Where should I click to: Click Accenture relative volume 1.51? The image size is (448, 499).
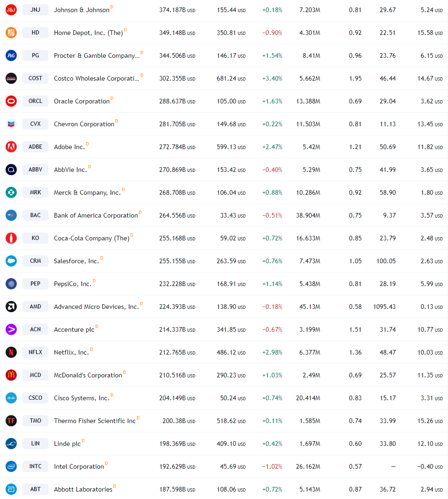tap(355, 329)
